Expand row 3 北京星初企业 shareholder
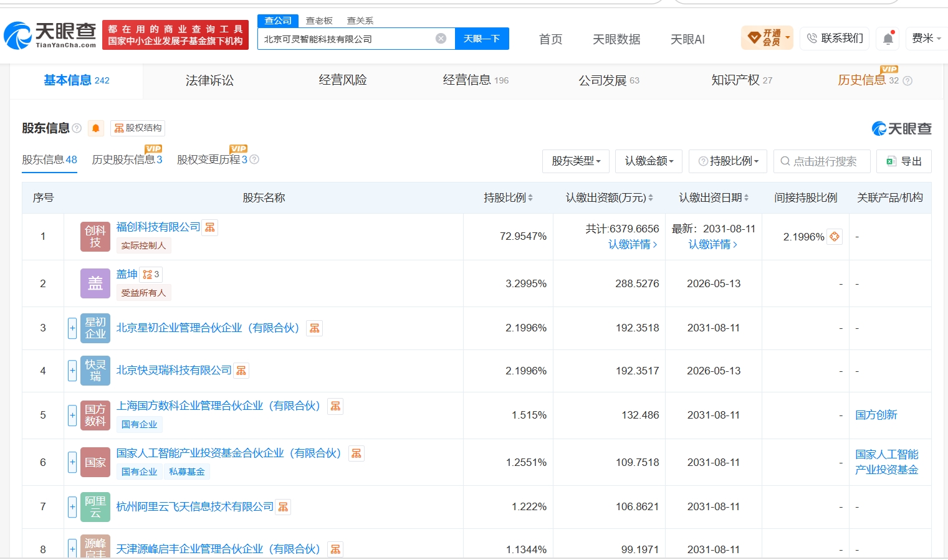 click(x=72, y=328)
